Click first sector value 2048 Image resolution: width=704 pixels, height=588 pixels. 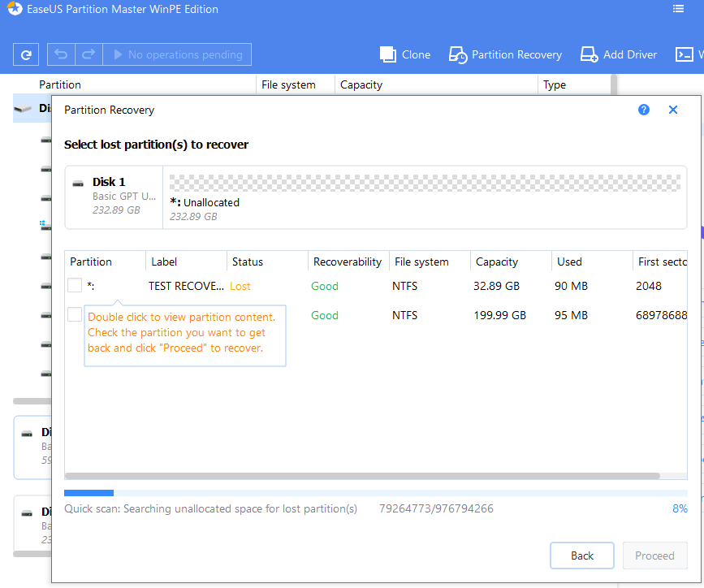649,286
